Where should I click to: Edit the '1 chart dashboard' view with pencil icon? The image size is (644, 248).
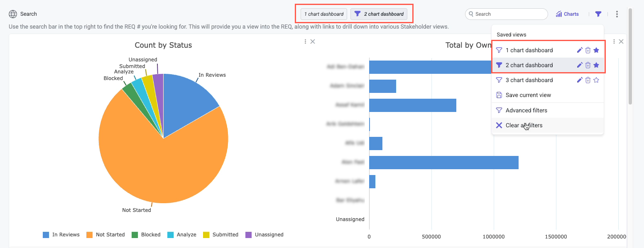(x=580, y=50)
